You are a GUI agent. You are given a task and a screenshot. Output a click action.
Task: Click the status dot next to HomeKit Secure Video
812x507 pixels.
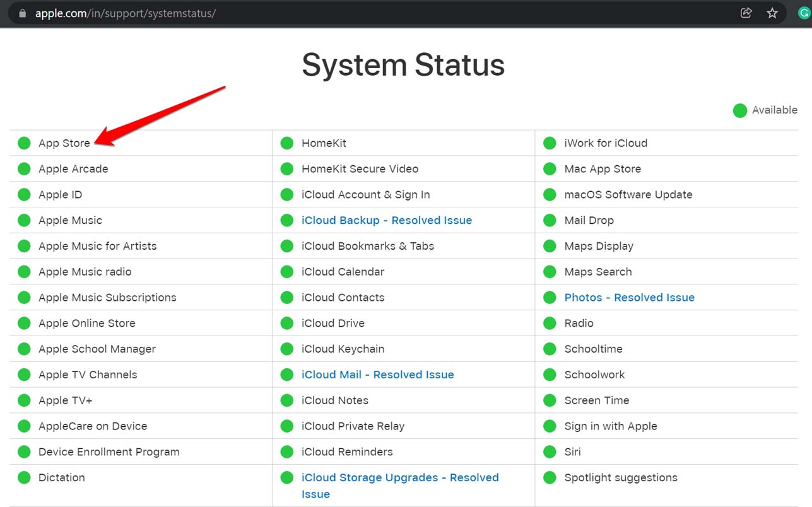[x=286, y=168]
